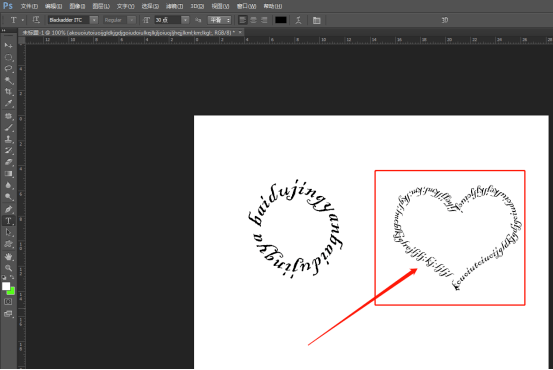553x370 pixels.
Task: Click the black text color swatch
Action: (281, 20)
